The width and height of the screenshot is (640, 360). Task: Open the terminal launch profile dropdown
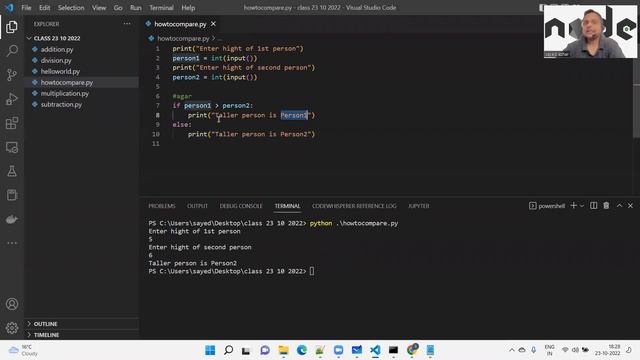pyautogui.click(x=582, y=206)
